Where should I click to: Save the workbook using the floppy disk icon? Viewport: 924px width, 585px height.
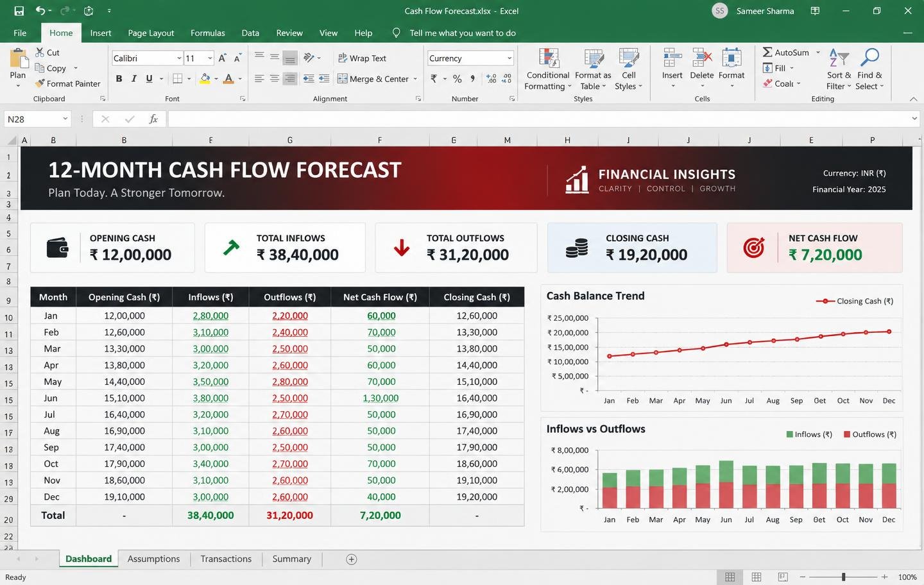tap(19, 11)
